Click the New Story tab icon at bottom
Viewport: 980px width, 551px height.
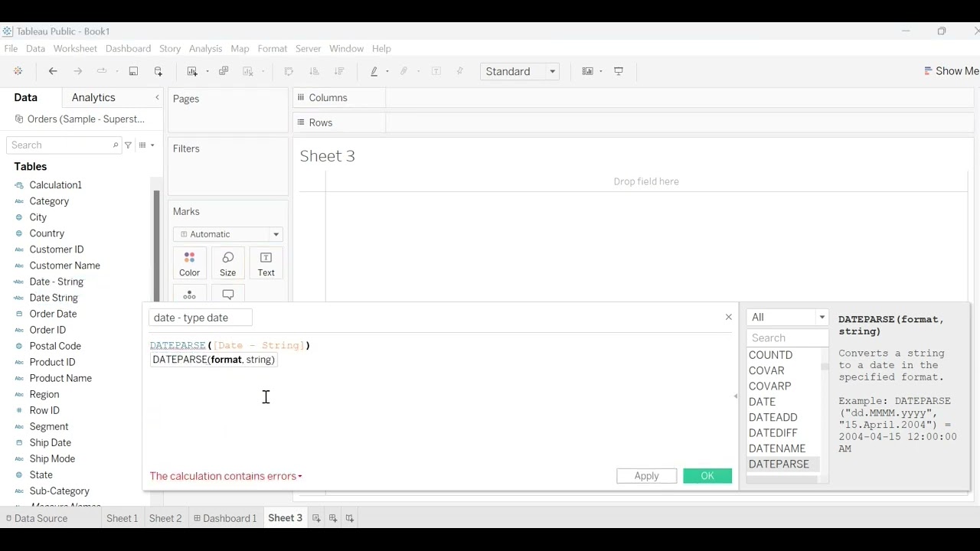(x=350, y=518)
